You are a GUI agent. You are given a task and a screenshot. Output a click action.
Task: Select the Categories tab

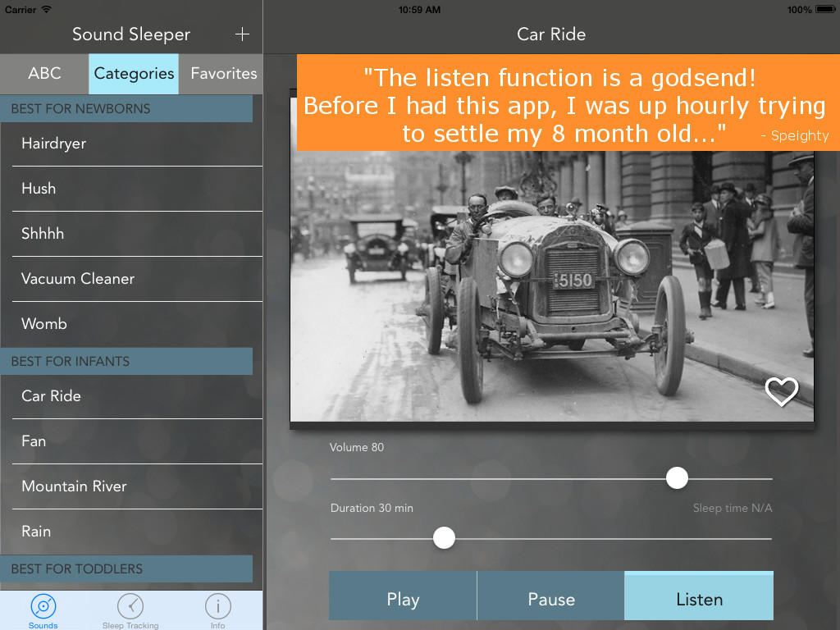coord(134,73)
